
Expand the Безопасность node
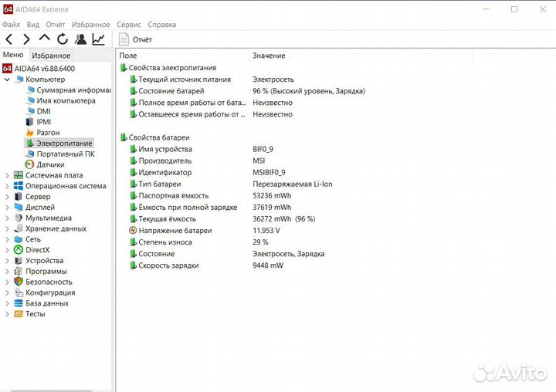pyautogui.click(x=7, y=282)
